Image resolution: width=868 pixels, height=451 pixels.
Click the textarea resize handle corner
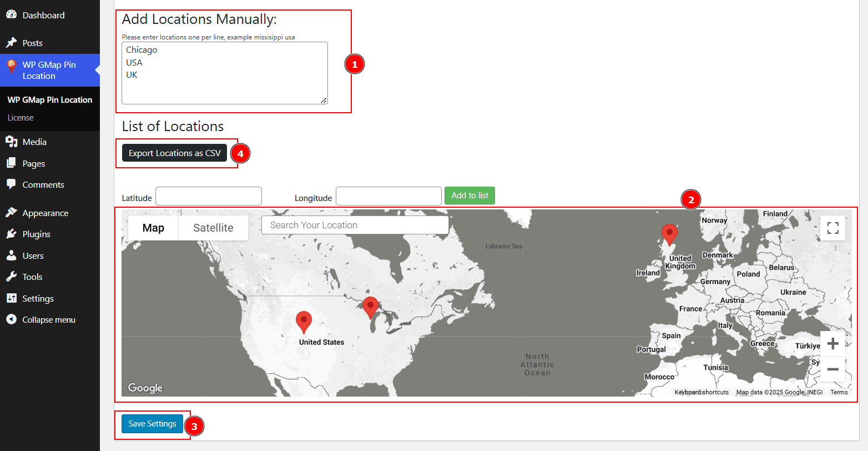(x=324, y=101)
